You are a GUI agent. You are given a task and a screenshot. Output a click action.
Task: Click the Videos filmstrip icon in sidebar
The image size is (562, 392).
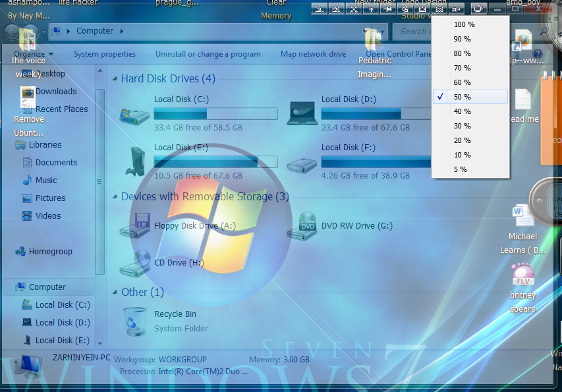27,215
